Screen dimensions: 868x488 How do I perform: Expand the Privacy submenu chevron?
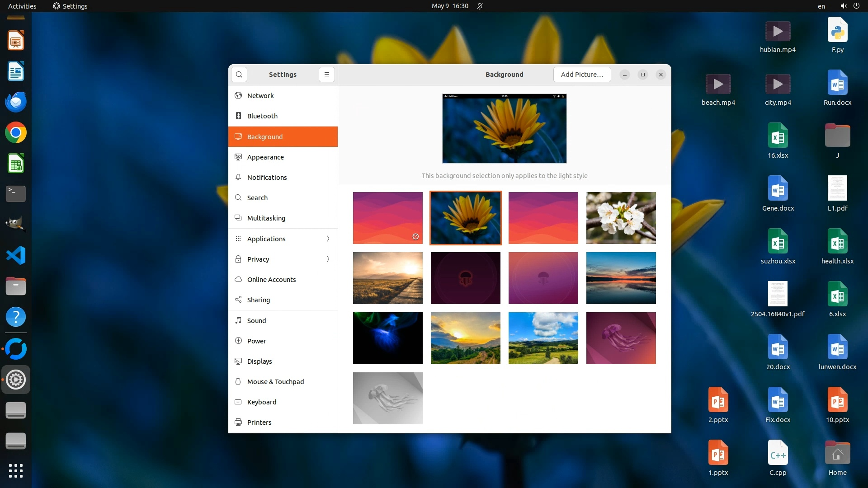(328, 259)
